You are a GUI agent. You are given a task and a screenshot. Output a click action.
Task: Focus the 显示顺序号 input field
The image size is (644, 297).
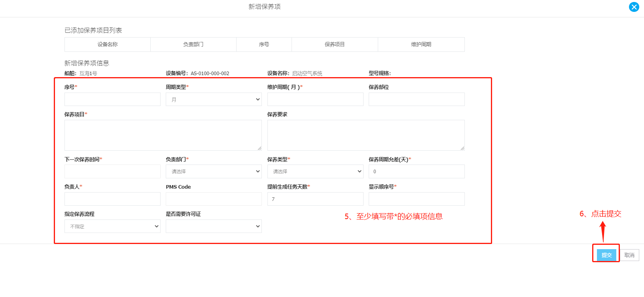pyautogui.click(x=417, y=199)
